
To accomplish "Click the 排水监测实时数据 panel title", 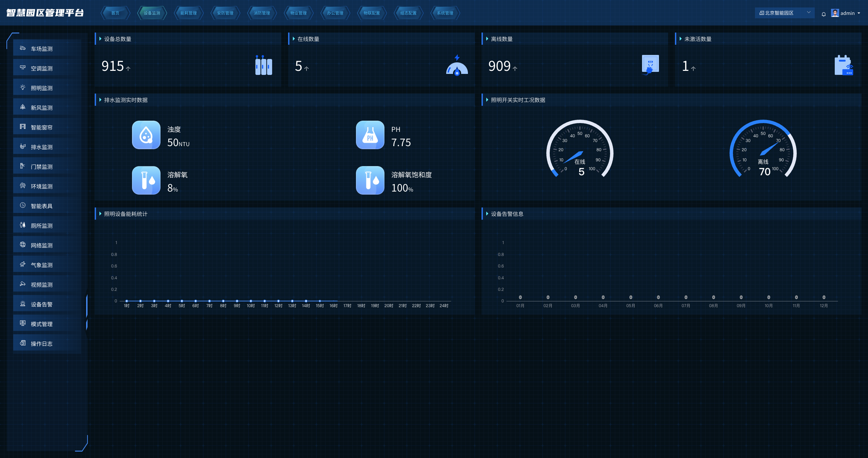I will coord(126,100).
